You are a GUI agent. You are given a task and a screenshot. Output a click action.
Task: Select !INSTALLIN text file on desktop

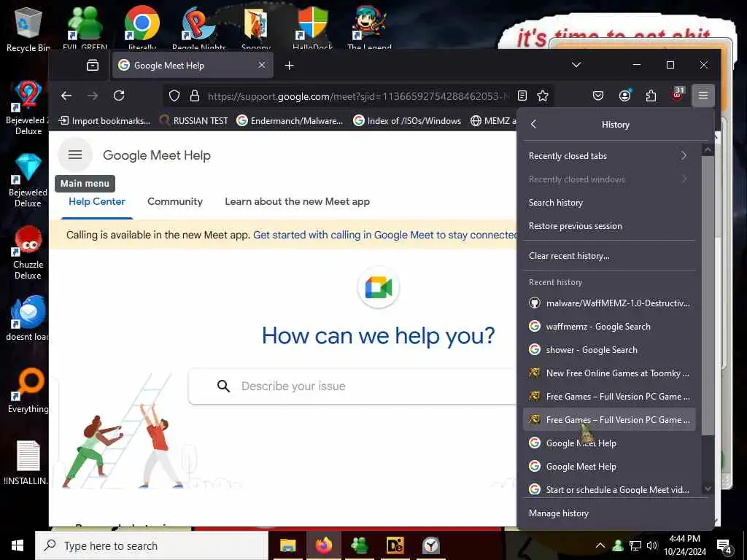(28, 462)
